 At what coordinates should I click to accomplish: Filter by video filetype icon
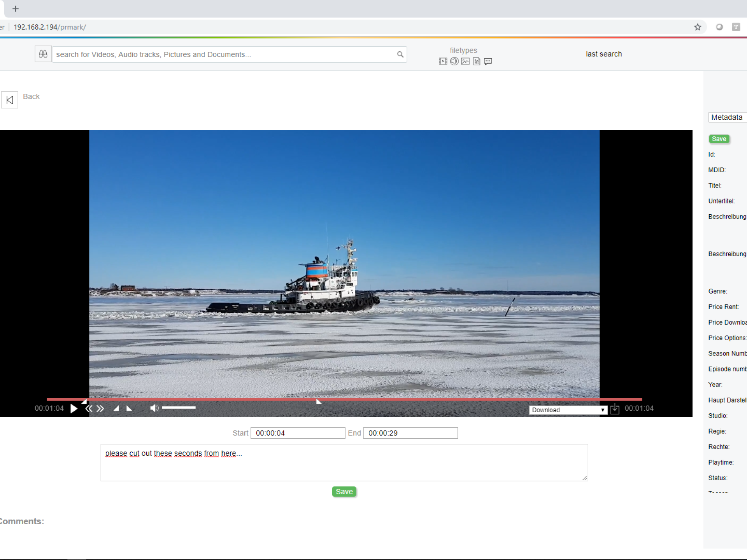(x=443, y=61)
